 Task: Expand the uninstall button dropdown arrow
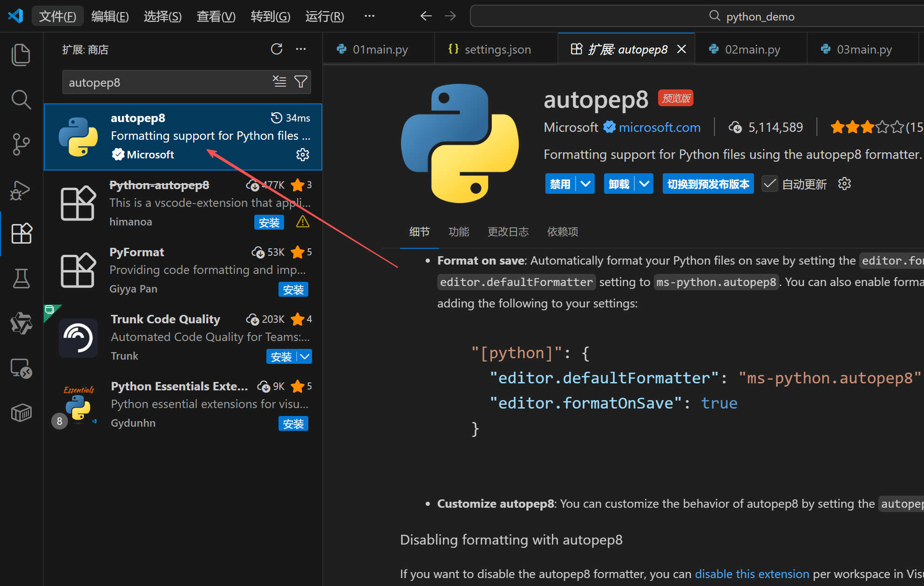(644, 184)
